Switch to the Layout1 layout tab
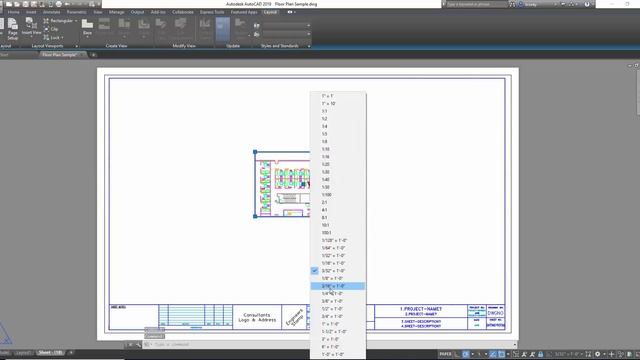Image resolution: width=640 pixels, height=360 pixels. pos(23,353)
